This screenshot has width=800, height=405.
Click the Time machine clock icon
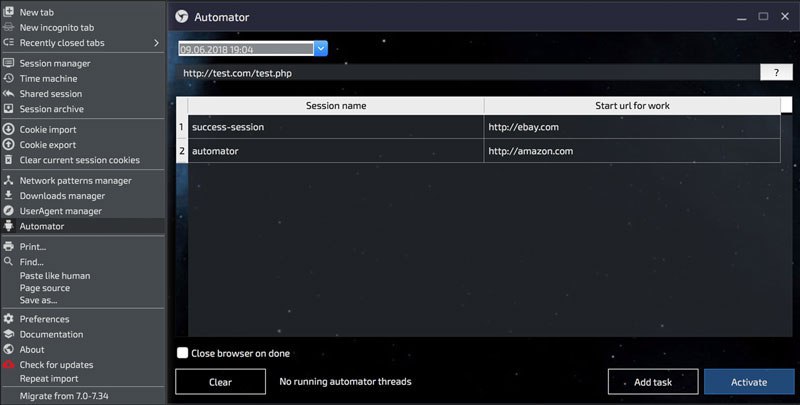click(x=8, y=78)
